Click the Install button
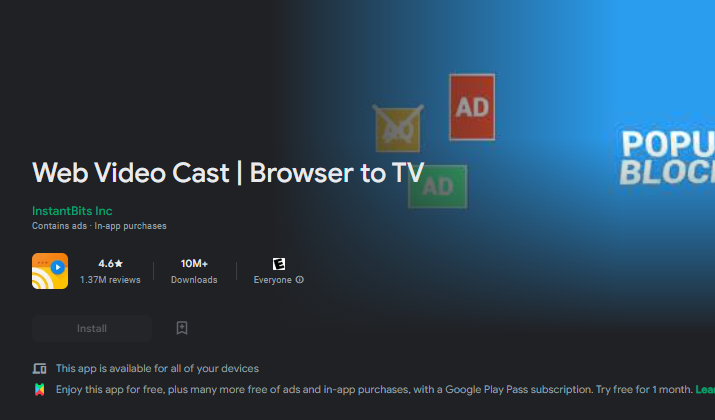This screenshot has height=420, width=715. [x=92, y=328]
